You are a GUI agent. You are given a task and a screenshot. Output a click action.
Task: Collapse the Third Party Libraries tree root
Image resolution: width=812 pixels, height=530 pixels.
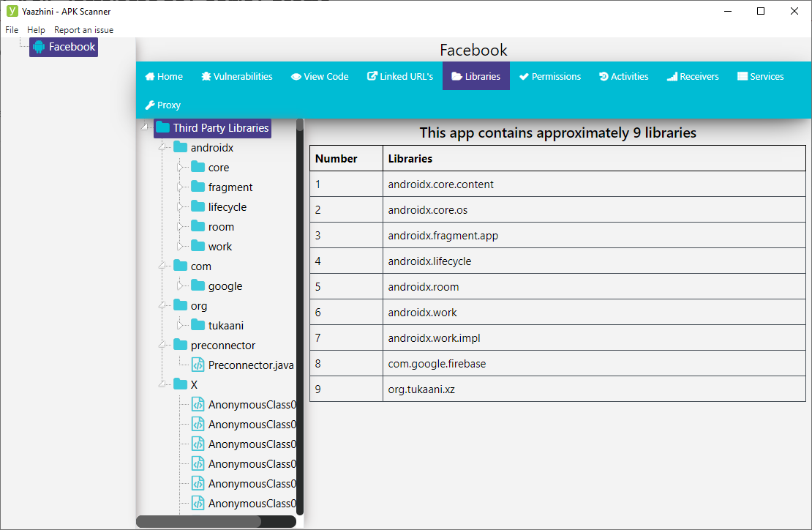pyautogui.click(x=145, y=127)
